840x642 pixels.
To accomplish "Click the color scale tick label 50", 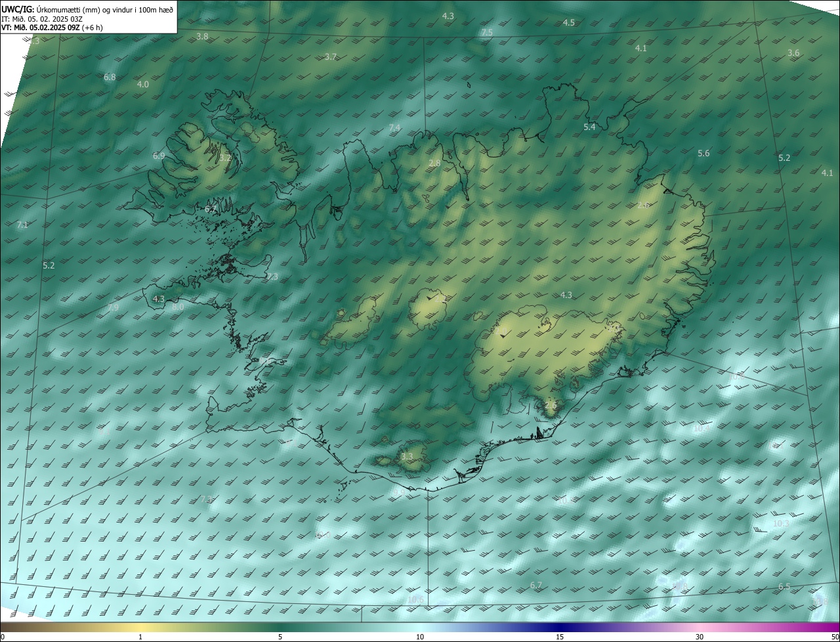I will point(835,637).
